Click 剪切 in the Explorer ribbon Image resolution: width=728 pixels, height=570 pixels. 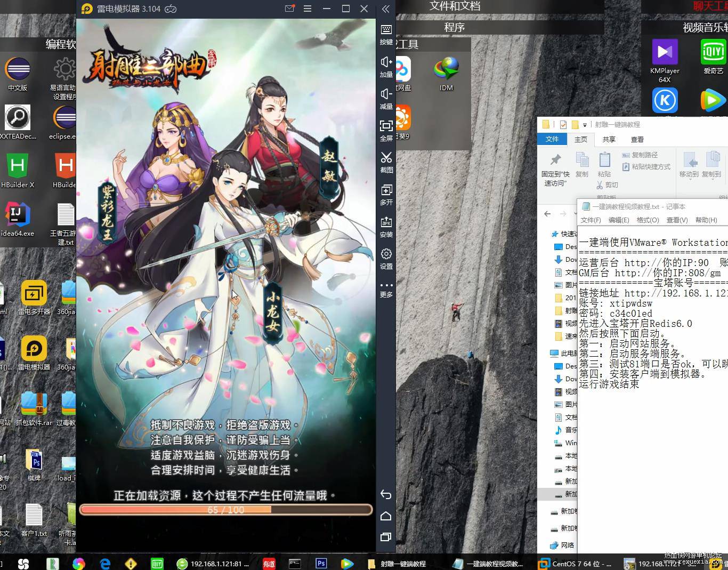(x=607, y=185)
